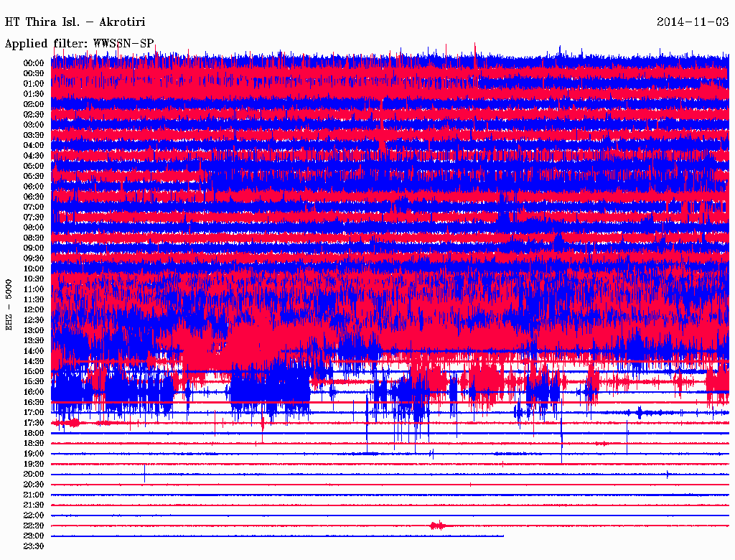Viewport: 735px width, 560px height.
Task: Click the 20:30 time label
Action: click(34, 485)
